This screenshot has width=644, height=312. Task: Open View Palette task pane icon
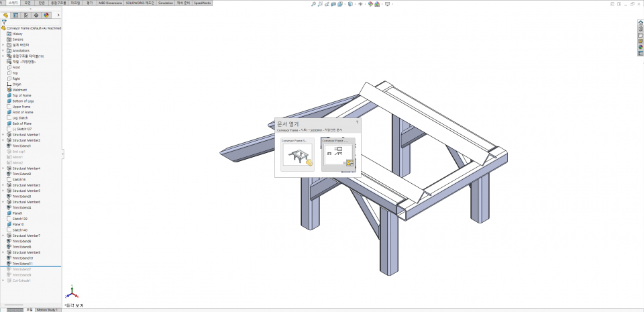click(x=640, y=41)
